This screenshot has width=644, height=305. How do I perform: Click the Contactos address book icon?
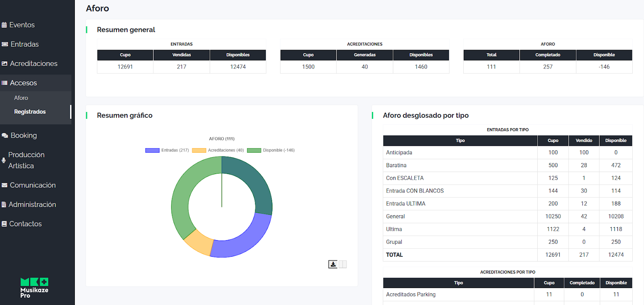coord(4,224)
